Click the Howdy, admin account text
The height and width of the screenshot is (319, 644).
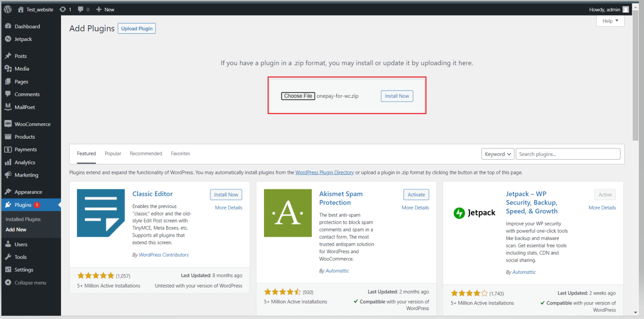(x=604, y=9)
